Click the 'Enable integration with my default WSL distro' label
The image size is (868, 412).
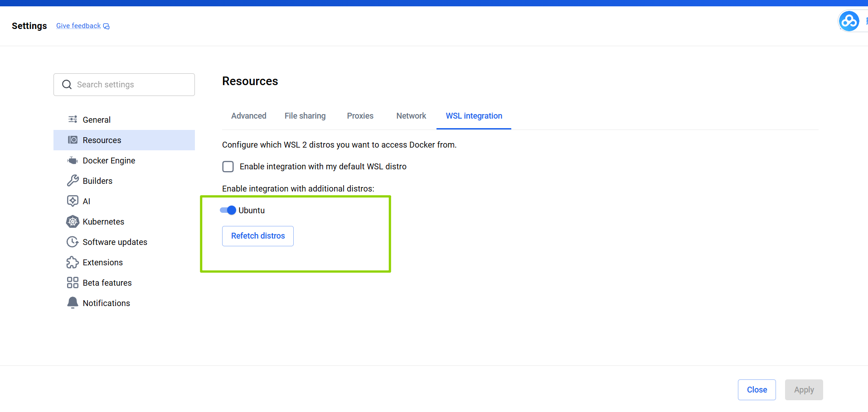(323, 167)
